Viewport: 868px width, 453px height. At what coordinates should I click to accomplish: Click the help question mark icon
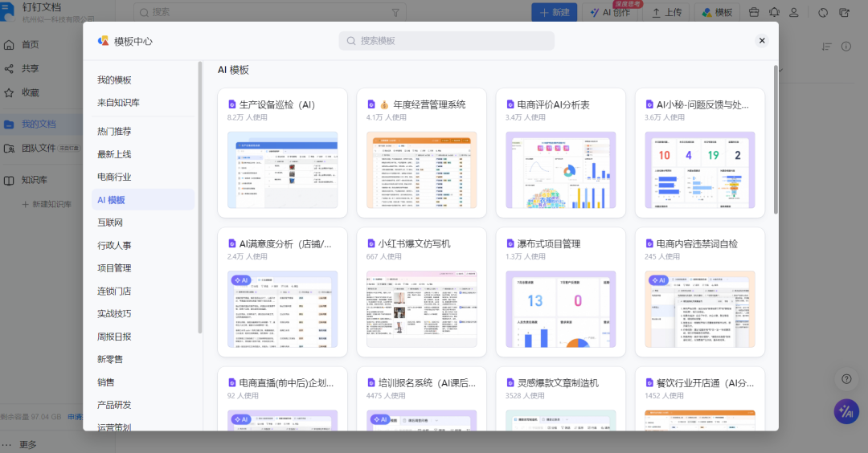(846, 379)
